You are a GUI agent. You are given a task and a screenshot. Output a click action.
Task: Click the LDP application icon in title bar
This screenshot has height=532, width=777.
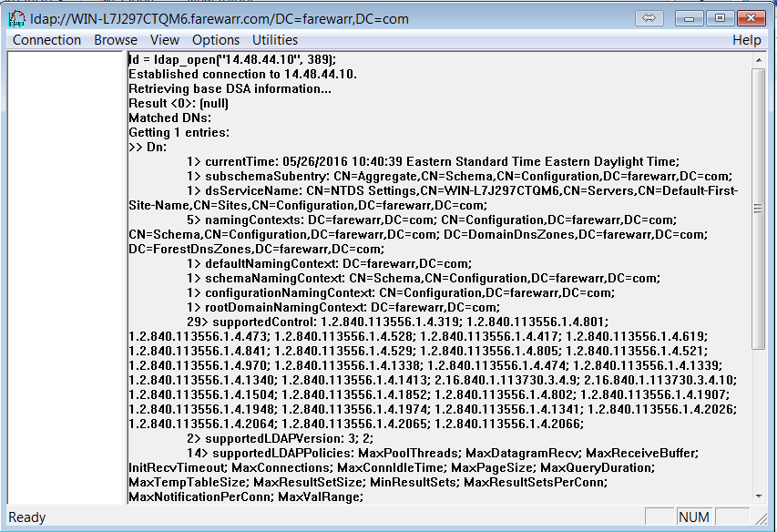(16, 19)
